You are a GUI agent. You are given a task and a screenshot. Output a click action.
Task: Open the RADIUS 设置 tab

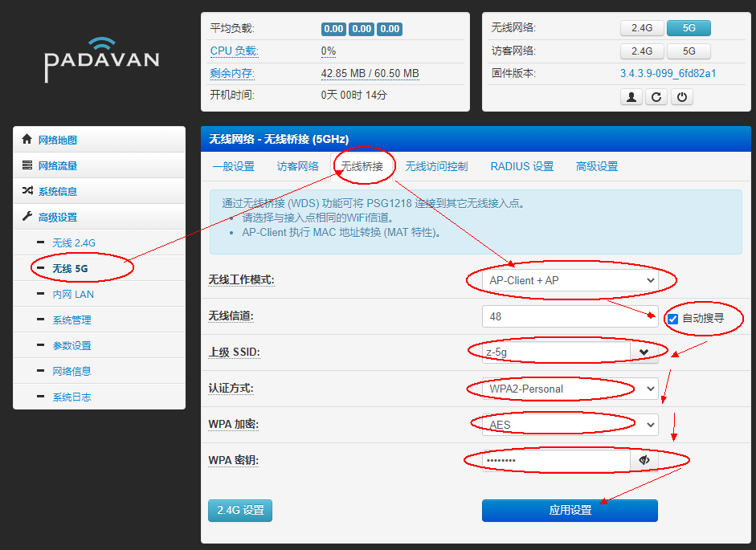point(521,166)
